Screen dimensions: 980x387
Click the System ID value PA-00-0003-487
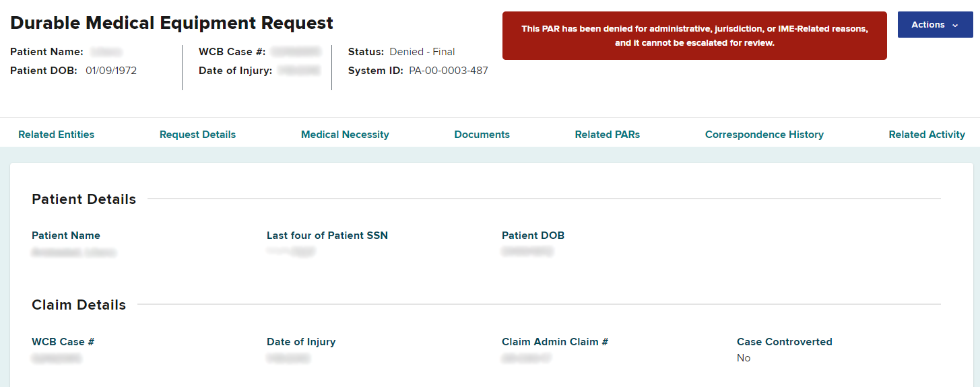[x=448, y=71]
